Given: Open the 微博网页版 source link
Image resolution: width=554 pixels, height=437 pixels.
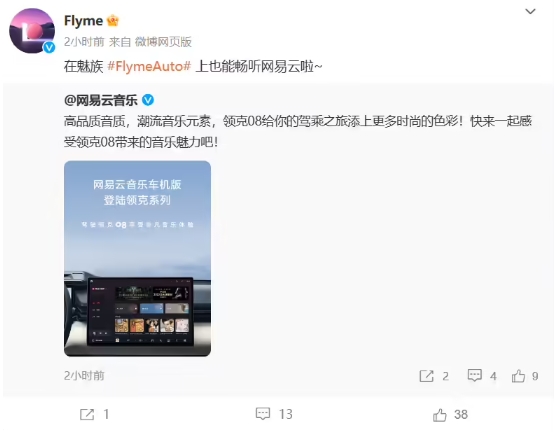Looking at the screenshot, I should coord(163,42).
